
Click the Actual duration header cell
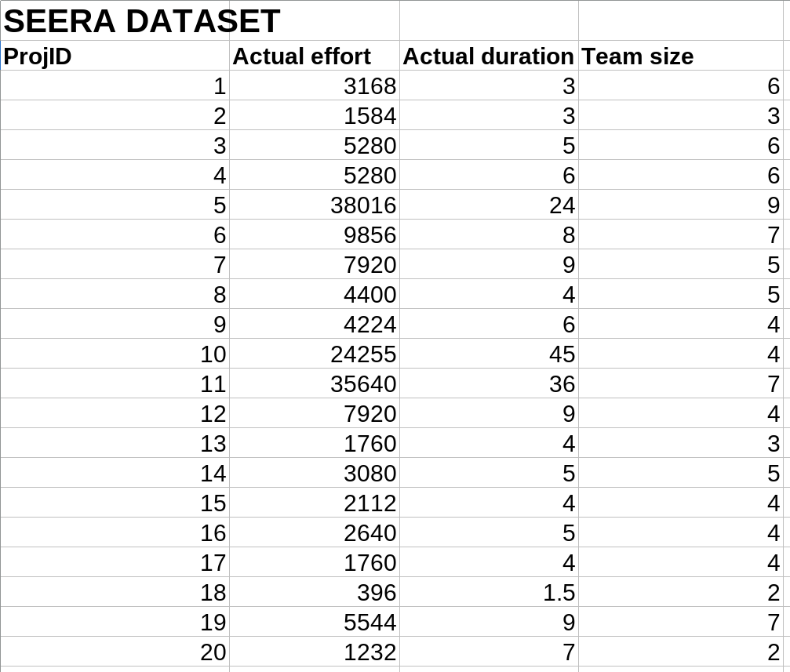click(x=488, y=56)
